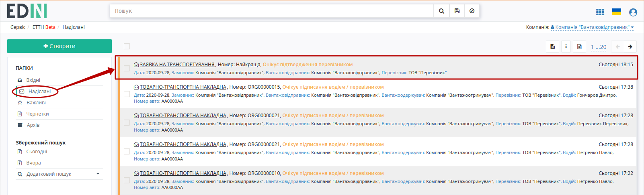Click driver name Гончаров Дмитро
644x195 pixels.
click(597, 95)
